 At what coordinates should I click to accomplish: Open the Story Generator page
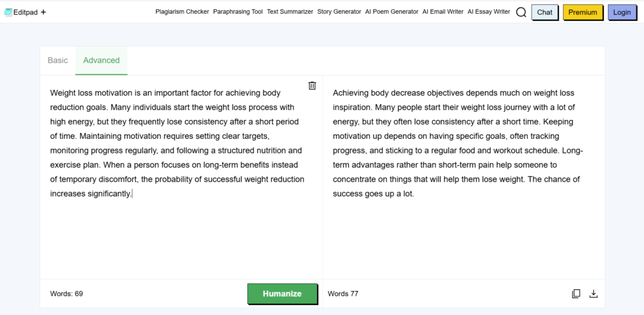coord(339,12)
